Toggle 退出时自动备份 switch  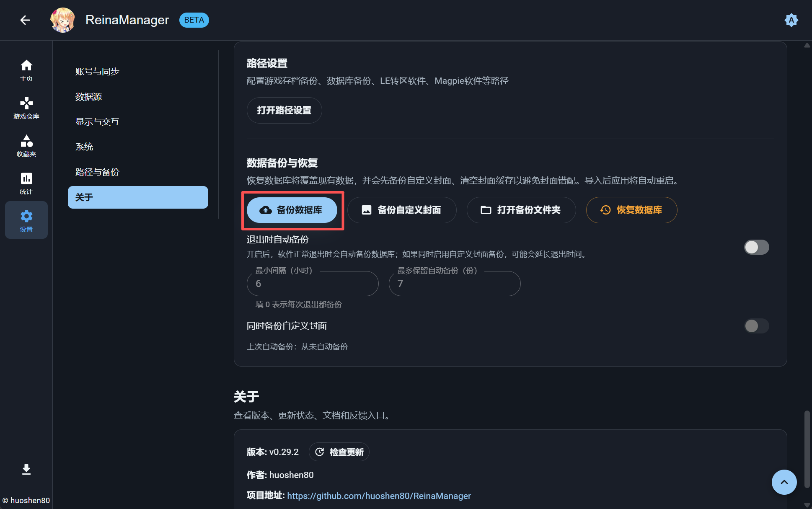point(756,247)
